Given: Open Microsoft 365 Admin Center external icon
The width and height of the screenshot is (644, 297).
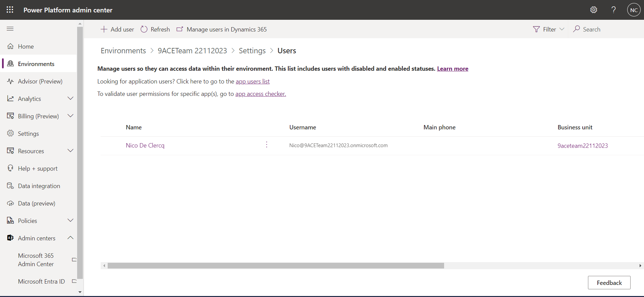Looking at the screenshot, I should coord(74,260).
